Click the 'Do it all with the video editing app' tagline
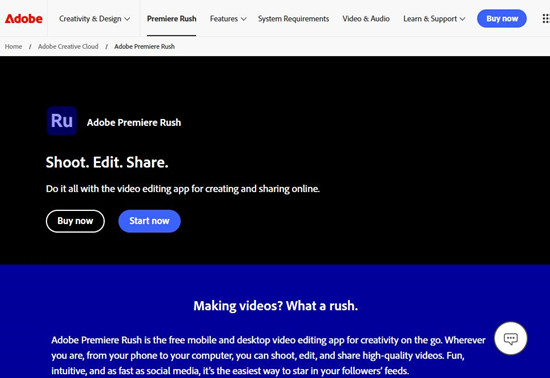Image resolution: width=550 pixels, height=378 pixels. point(183,189)
